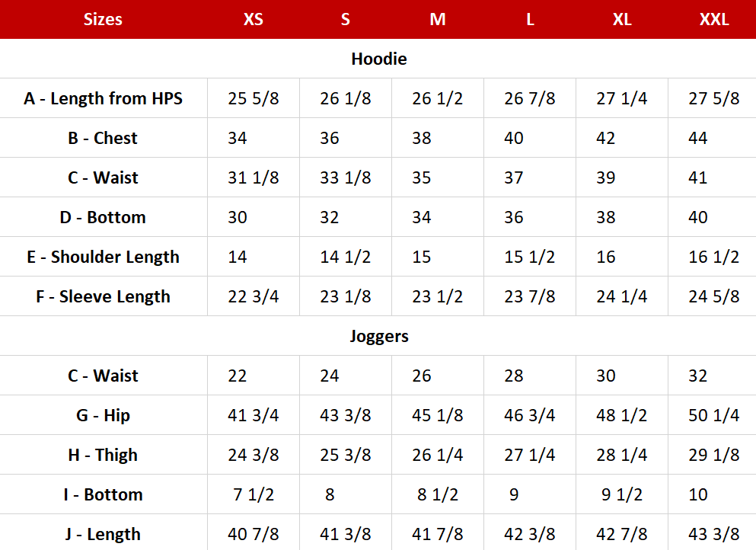Select the G - Hip row label
Viewport: 756px width, 550px height.
[104, 415]
